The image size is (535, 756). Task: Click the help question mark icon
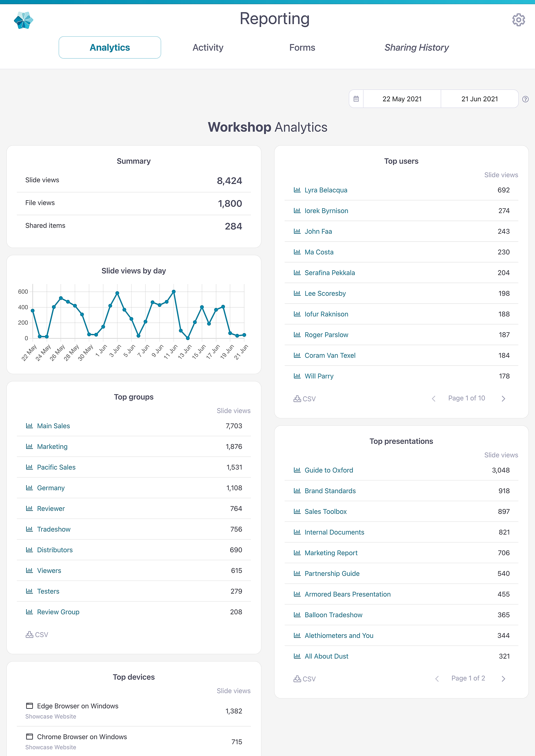pyautogui.click(x=526, y=99)
